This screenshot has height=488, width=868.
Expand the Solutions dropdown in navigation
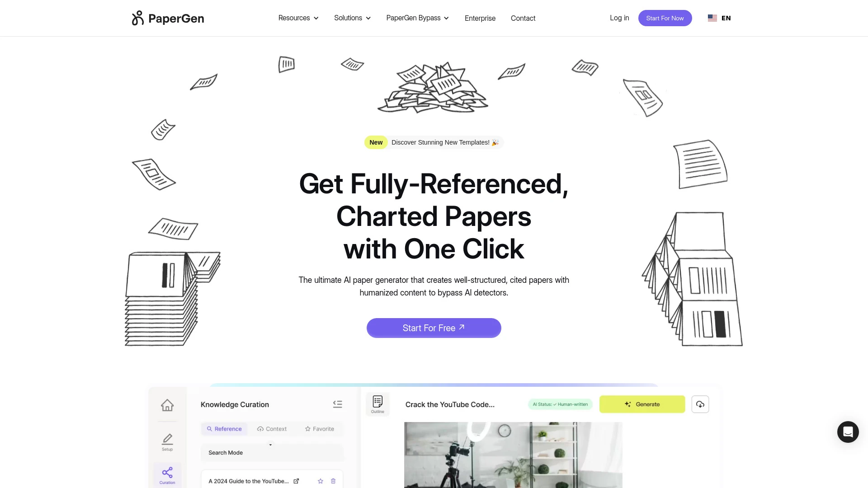[352, 18]
